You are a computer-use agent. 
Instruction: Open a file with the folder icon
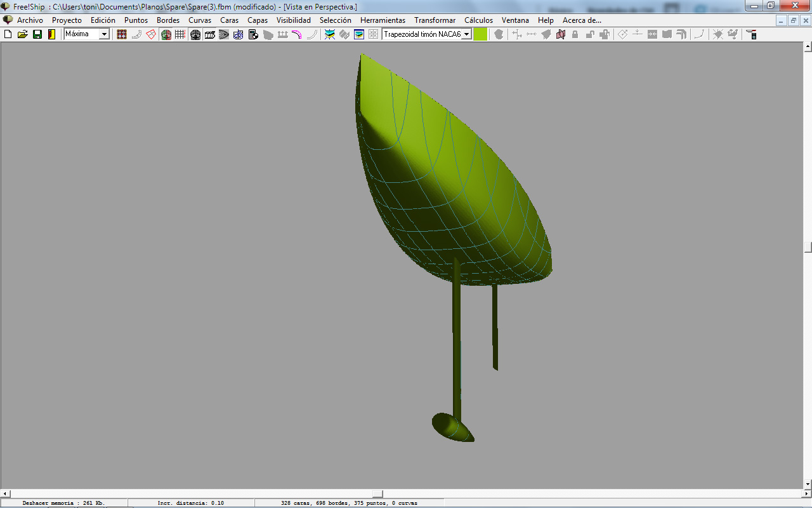23,34
